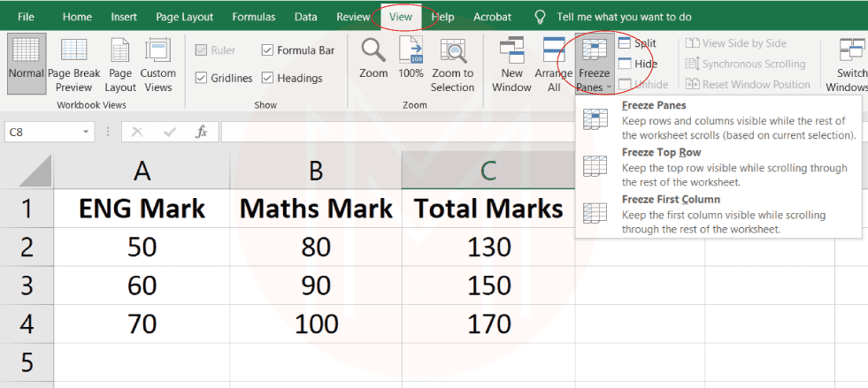The width and height of the screenshot is (868, 388).
Task: Disable the Headings checkbox
Action: pos(269,78)
